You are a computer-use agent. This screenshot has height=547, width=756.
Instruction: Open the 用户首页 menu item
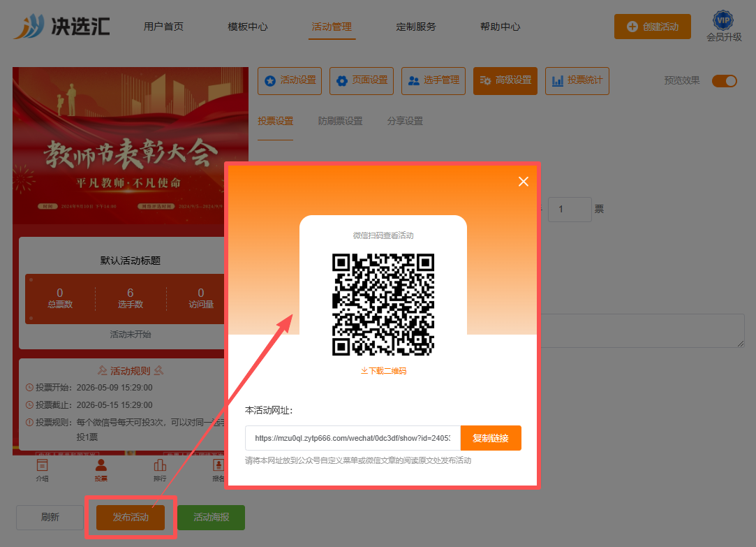point(163,27)
